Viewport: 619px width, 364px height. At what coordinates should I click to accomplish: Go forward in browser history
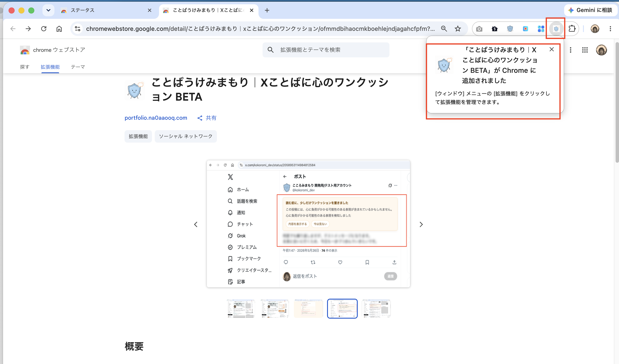click(x=28, y=29)
